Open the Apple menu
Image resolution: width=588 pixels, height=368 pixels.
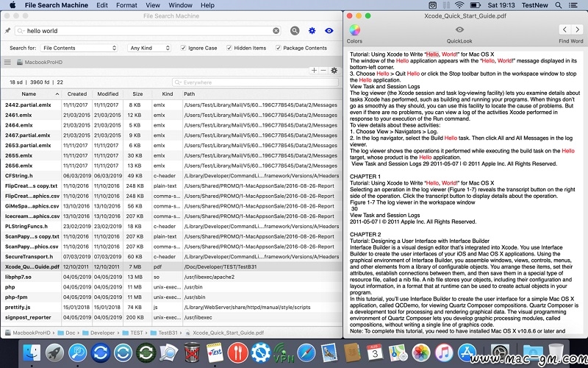tap(12, 5)
